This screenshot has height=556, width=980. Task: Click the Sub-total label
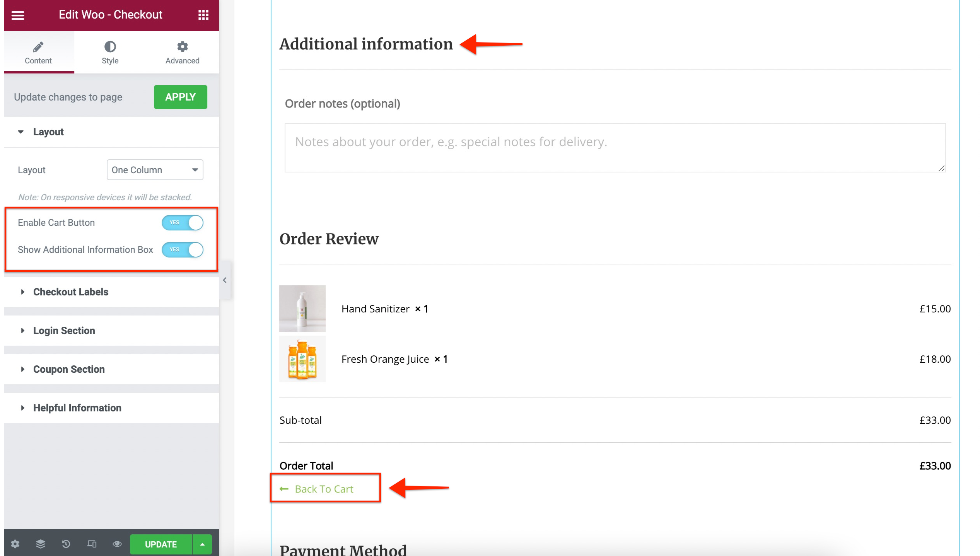point(300,420)
